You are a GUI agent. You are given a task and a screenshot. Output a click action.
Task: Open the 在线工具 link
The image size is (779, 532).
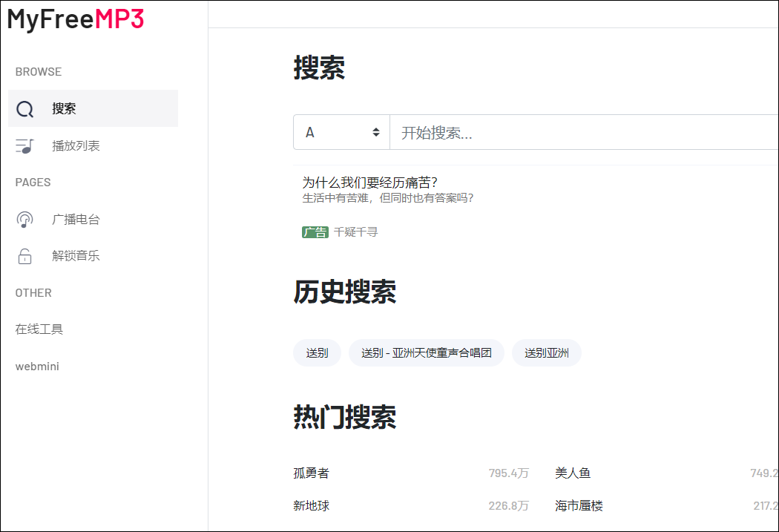pos(39,329)
